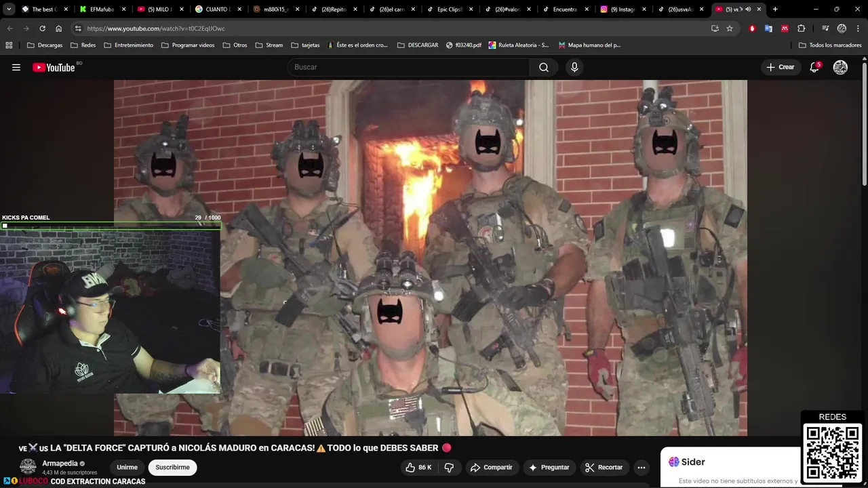Open the browser extensions puzzle icon

(802, 28)
